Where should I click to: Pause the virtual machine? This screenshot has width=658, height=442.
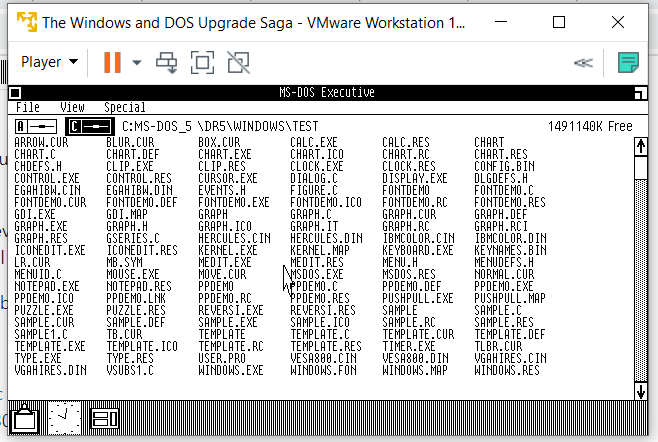(x=112, y=63)
